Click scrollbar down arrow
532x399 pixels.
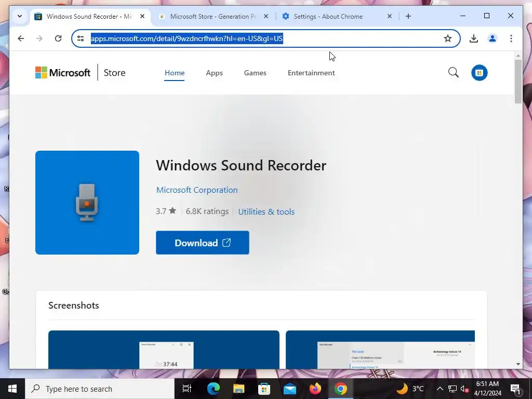coord(518,364)
